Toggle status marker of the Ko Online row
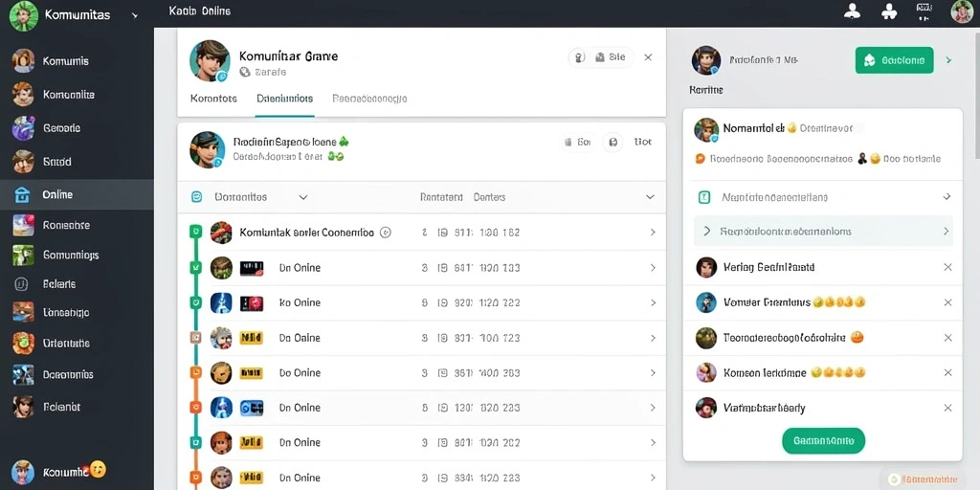The height and width of the screenshot is (490, 980). click(195, 302)
